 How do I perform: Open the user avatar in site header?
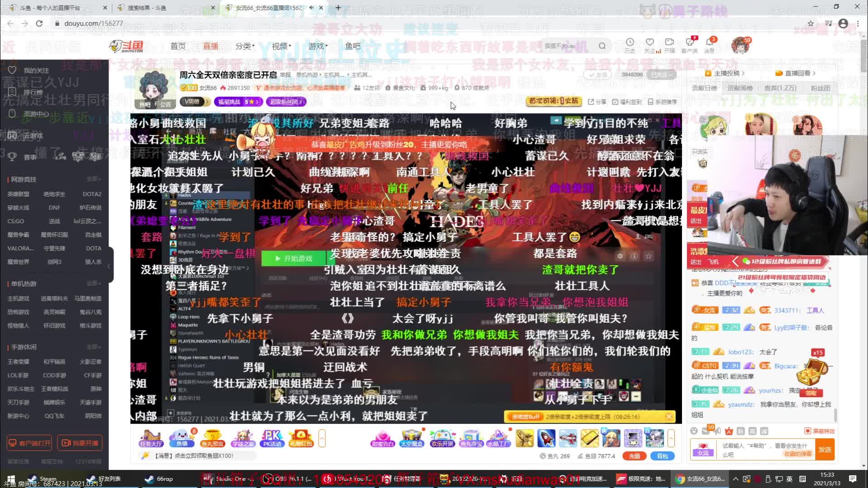739,46
